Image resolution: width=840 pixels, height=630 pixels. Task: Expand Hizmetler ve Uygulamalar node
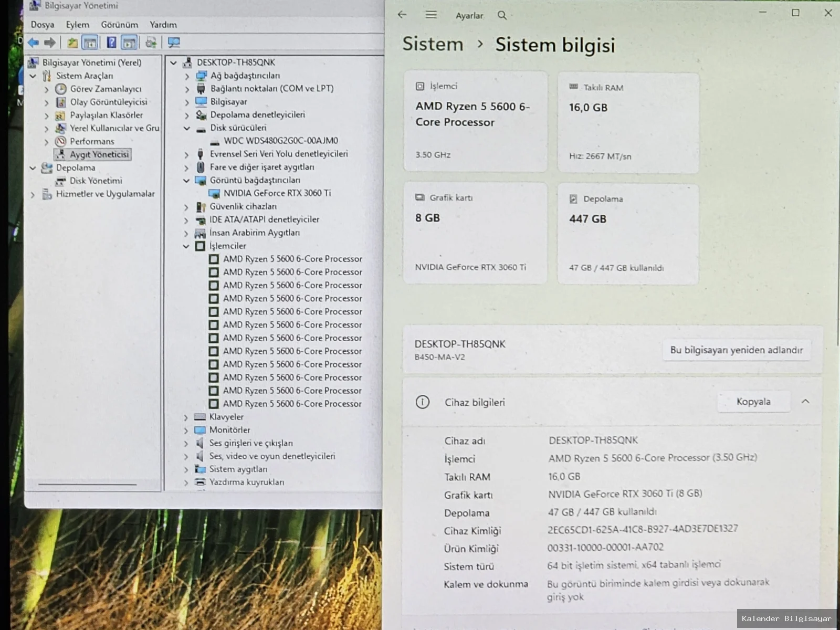coord(33,194)
